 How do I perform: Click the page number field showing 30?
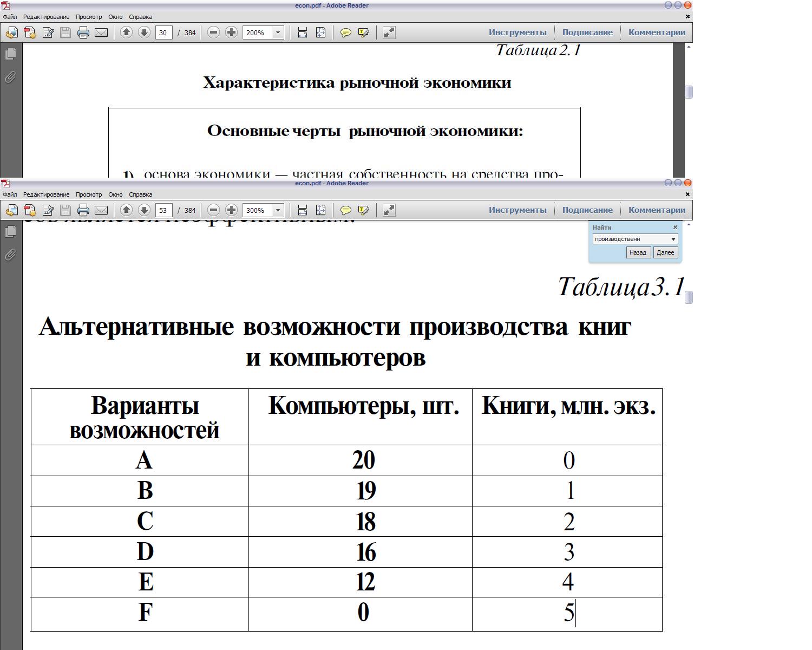click(164, 32)
